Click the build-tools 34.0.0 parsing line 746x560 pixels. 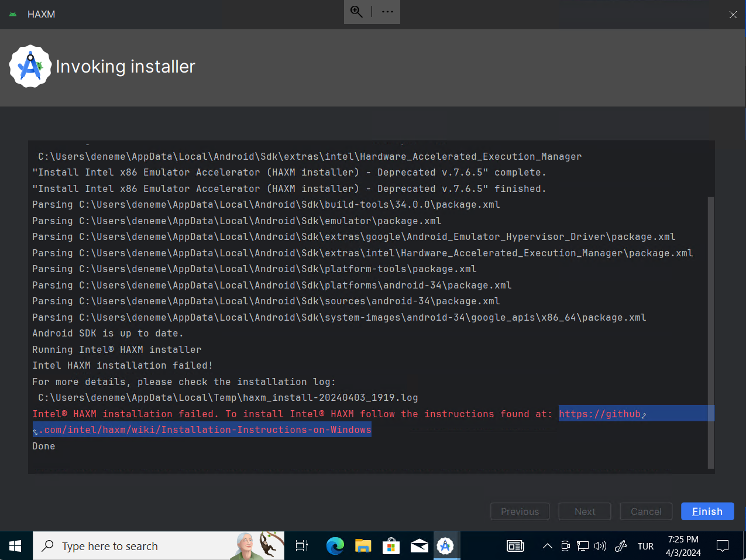point(266,204)
